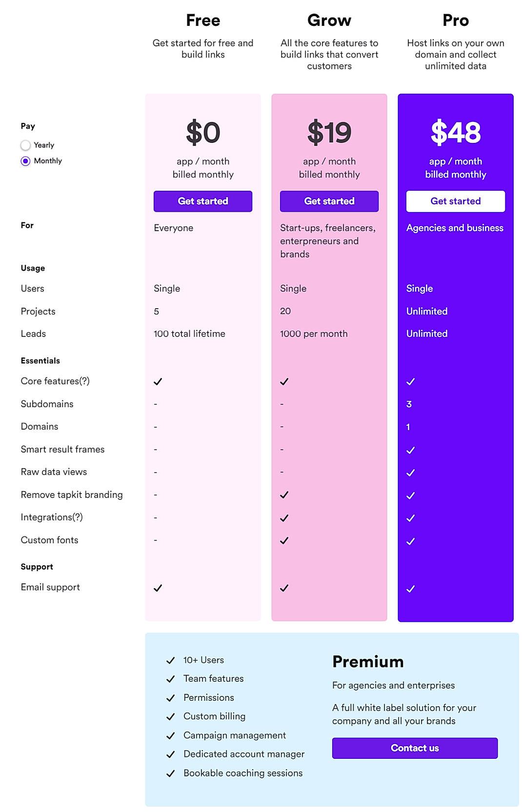Click the checkmark next to 10+ Users
The height and width of the screenshot is (812, 522).
[x=170, y=660]
